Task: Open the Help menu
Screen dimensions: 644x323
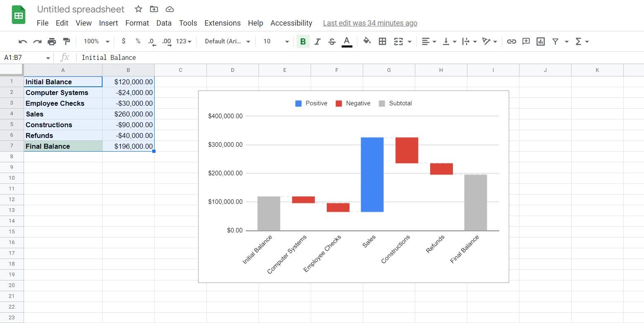Action: coord(256,23)
